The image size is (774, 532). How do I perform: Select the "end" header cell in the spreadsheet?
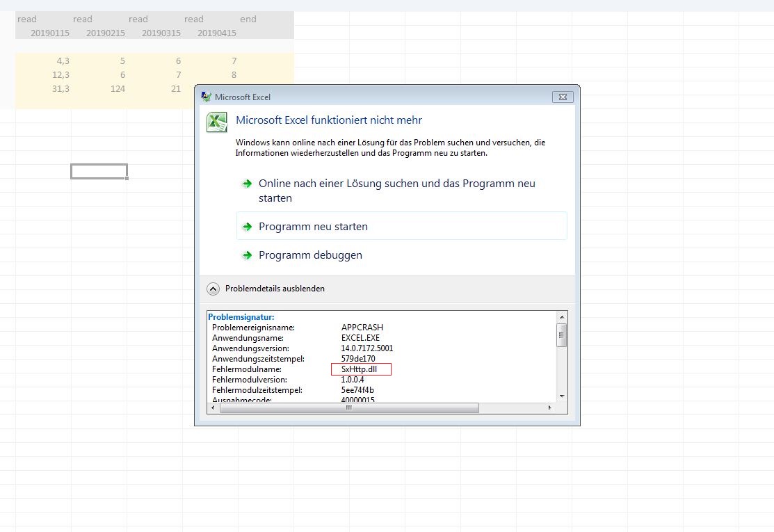tap(266, 19)
